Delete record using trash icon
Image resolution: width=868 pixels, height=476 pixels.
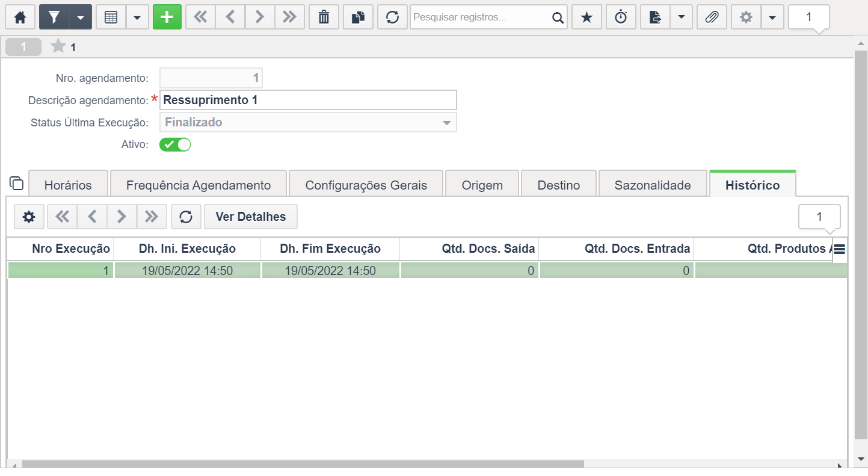point(324,17)
